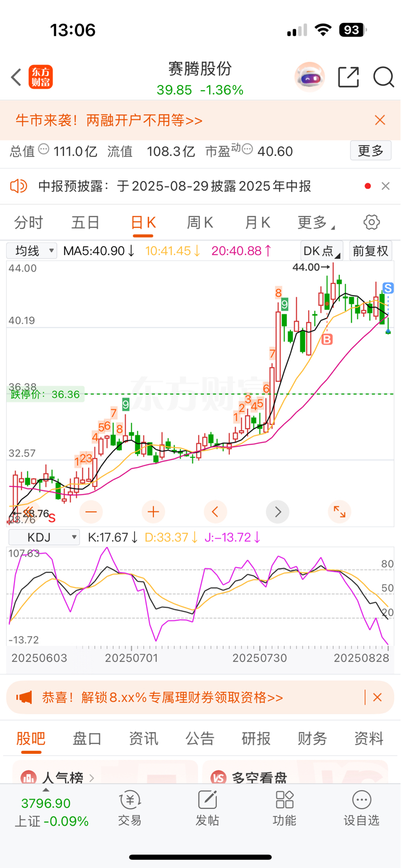
Task: Tap the MA5:40.90 value
Action: (x=99, y=251)
